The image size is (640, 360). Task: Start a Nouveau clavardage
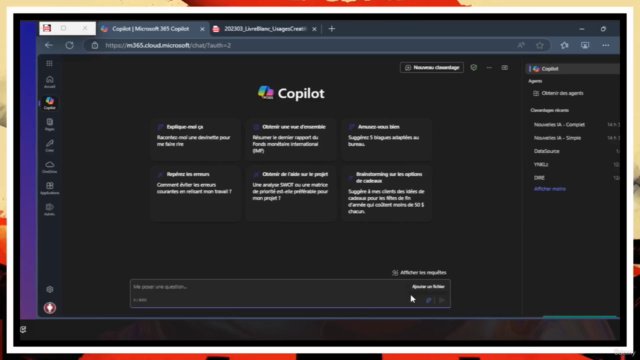pyautogui.click(x=432, y=67)
